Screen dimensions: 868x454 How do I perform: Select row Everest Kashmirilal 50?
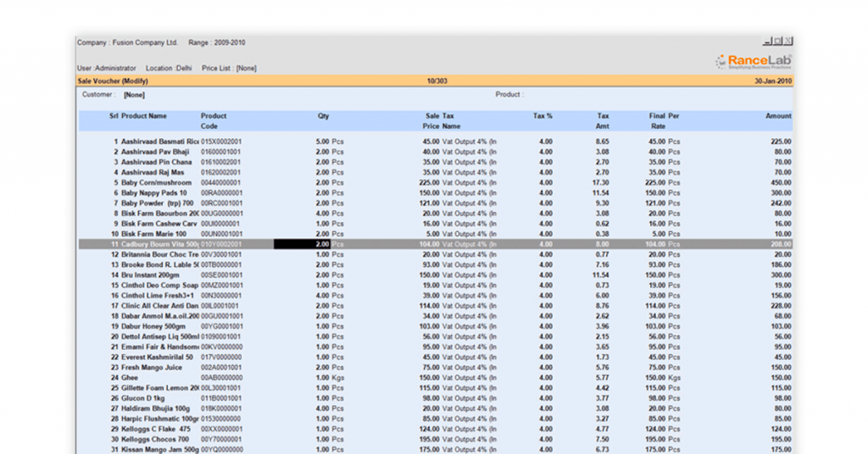coord(436,357)
